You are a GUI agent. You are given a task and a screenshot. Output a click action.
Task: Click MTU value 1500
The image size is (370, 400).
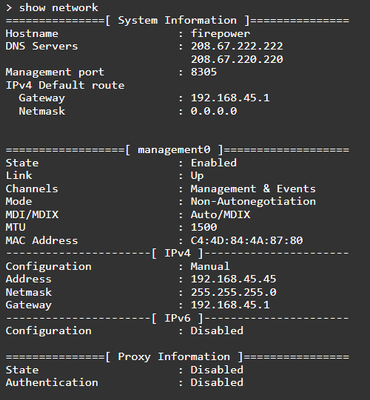point(204,227)
